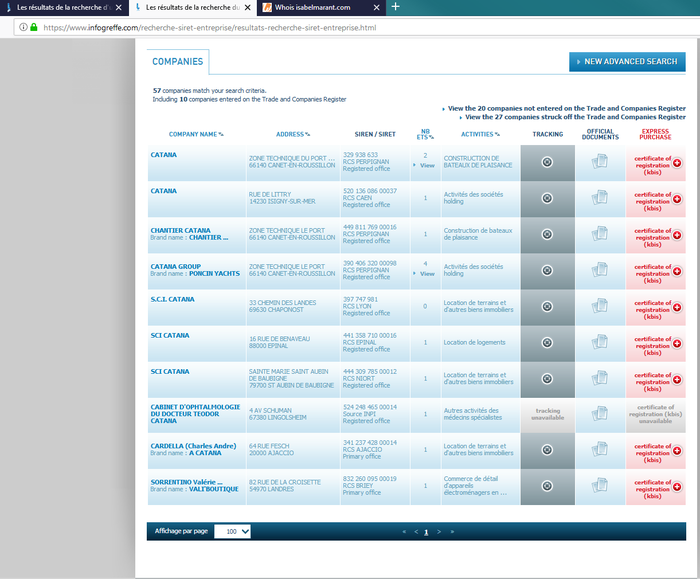Open official documents for CHANTIER CATANA

point(600,234)
